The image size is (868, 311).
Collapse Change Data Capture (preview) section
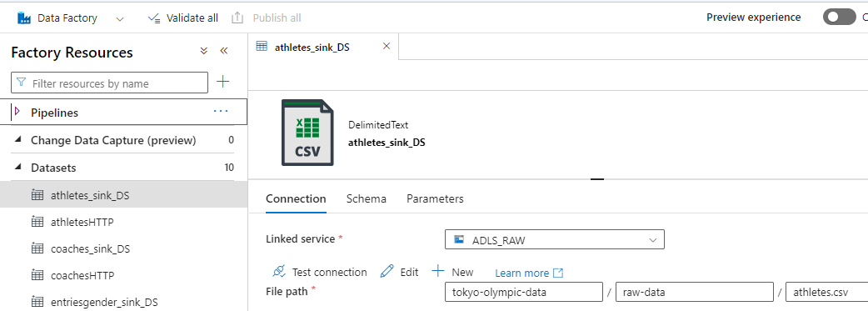[x=18, y=140]
